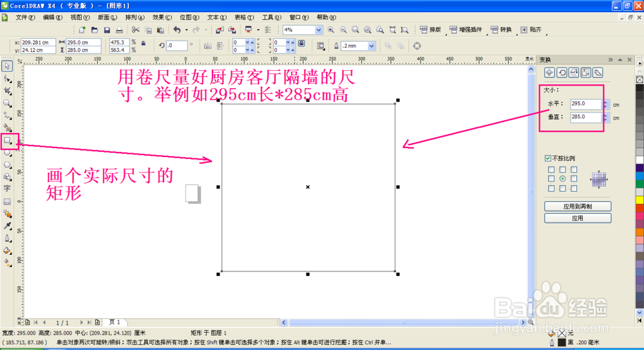Viewport: 644px width, 350px height.
Task: Check the middle-left anchor box
Action: [x=551, y=178]
